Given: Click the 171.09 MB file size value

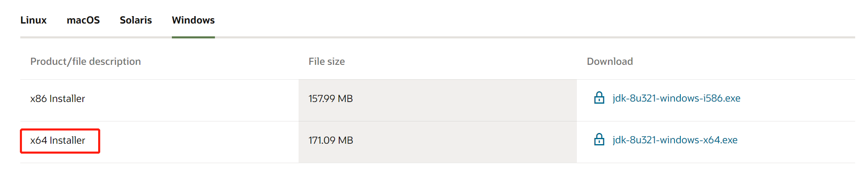Looking at the screenshot, I should coord(330,140).
